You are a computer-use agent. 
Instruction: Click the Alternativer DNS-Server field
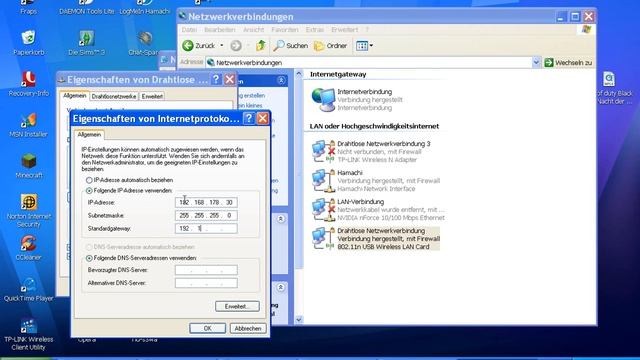206,283
